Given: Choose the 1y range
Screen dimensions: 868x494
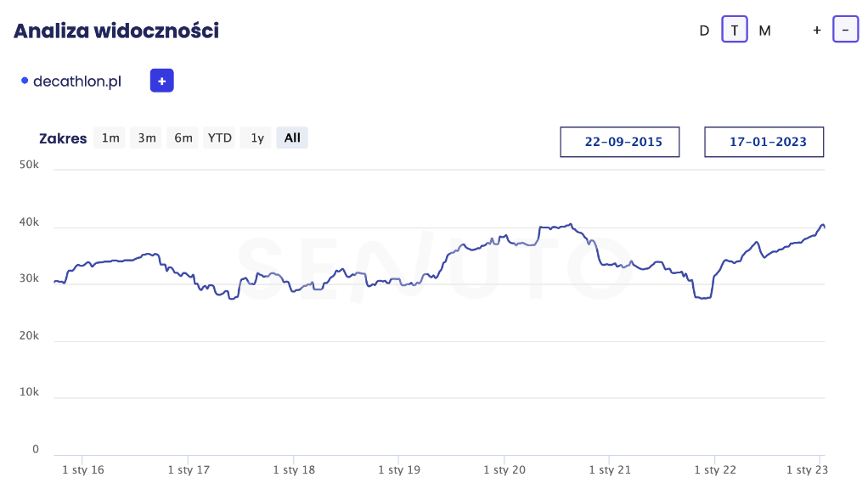Looking at the screenshot, I should click(256, 138).
